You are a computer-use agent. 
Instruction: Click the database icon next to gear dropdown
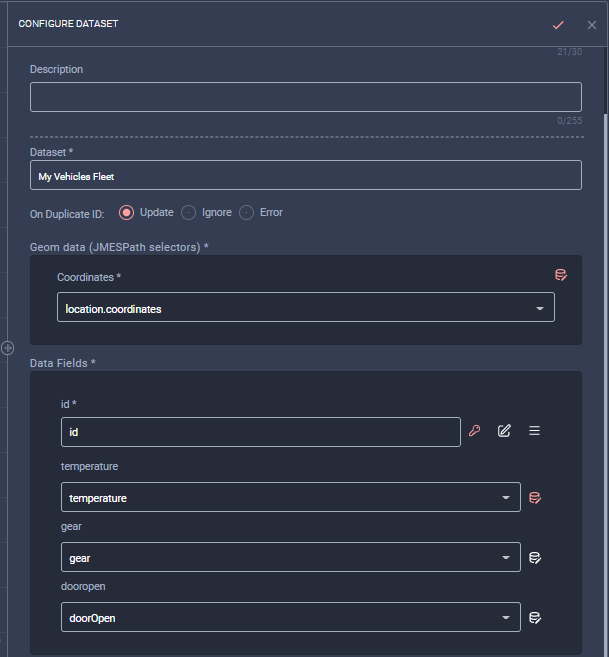(535, 558)
